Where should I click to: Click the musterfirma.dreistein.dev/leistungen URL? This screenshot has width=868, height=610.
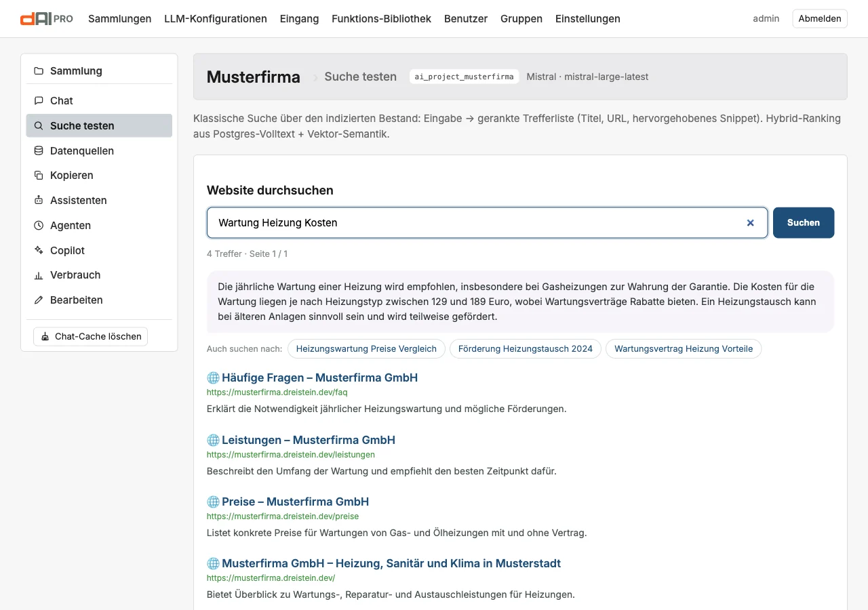pos(291,455)
